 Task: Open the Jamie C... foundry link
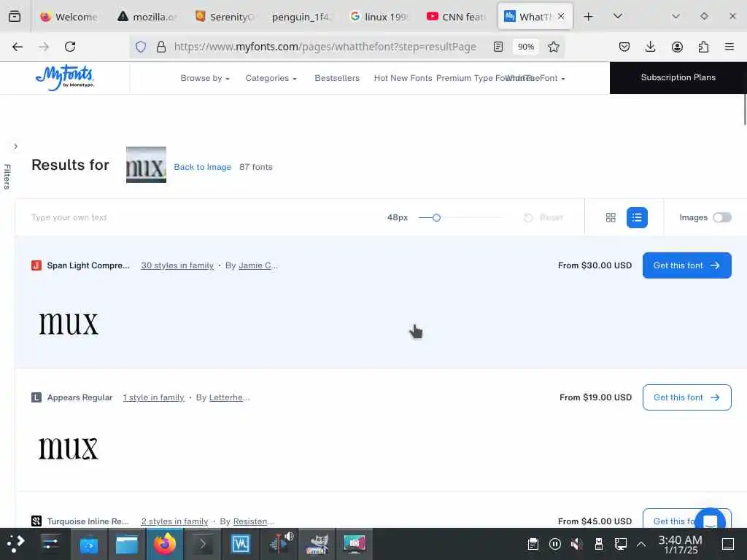[258, 265]
